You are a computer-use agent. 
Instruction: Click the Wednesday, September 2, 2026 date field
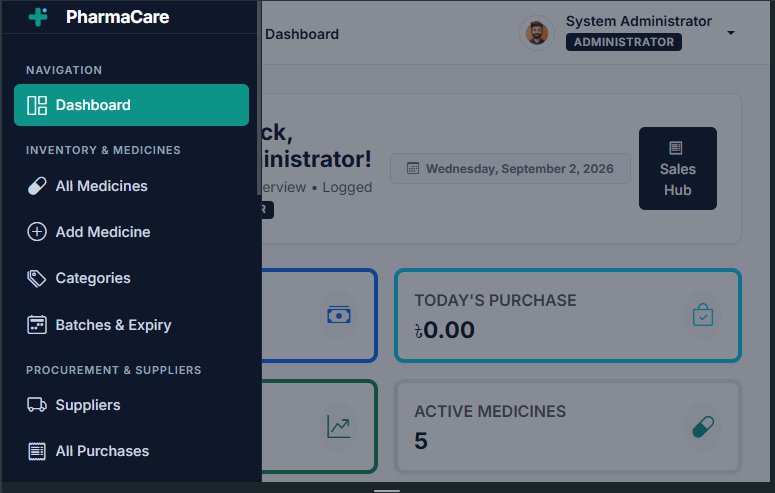[510, 169]
